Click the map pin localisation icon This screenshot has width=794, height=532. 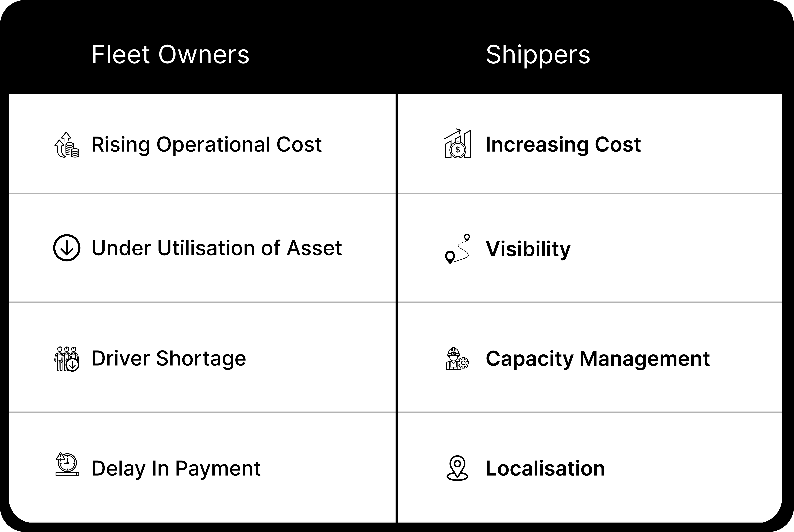[457, 468]
